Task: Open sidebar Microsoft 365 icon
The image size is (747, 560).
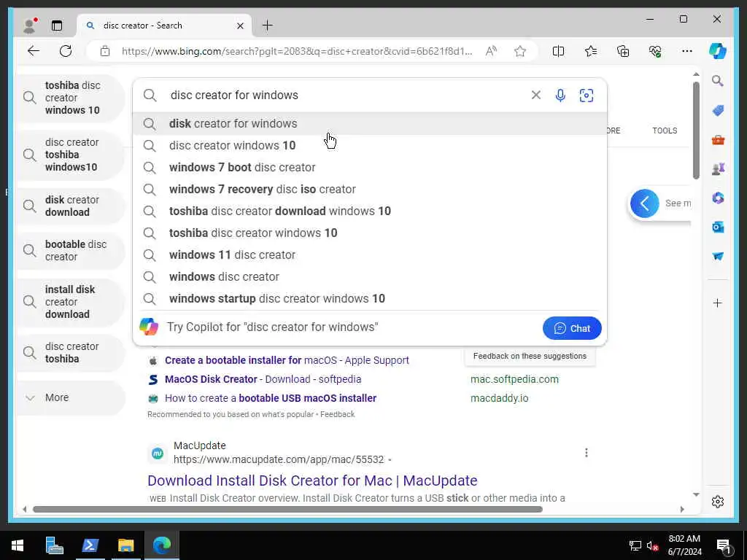Action: pyautogui.click(x=718, y=198)
